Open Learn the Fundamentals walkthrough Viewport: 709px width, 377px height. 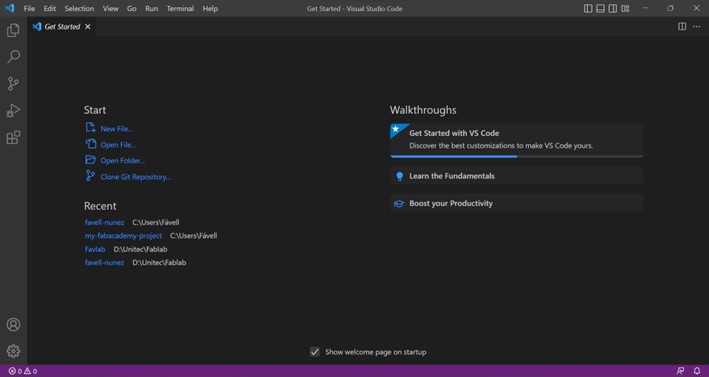[x=516, y=176]
